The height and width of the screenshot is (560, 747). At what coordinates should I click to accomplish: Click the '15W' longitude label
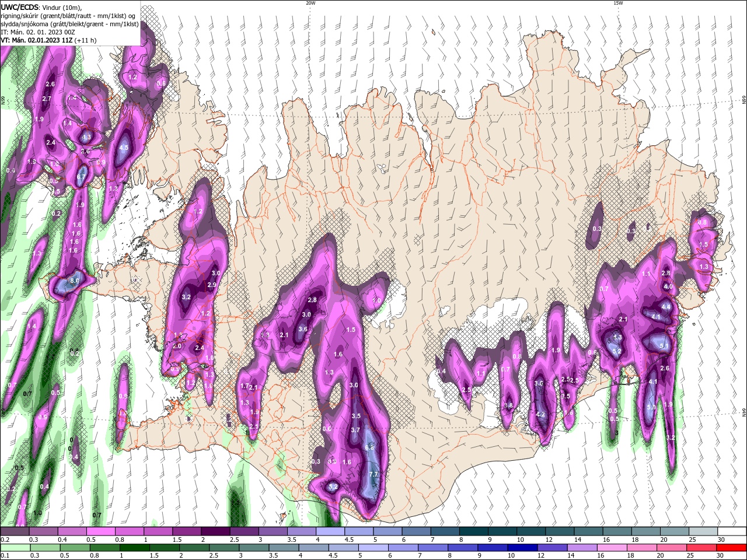point(618,3)
